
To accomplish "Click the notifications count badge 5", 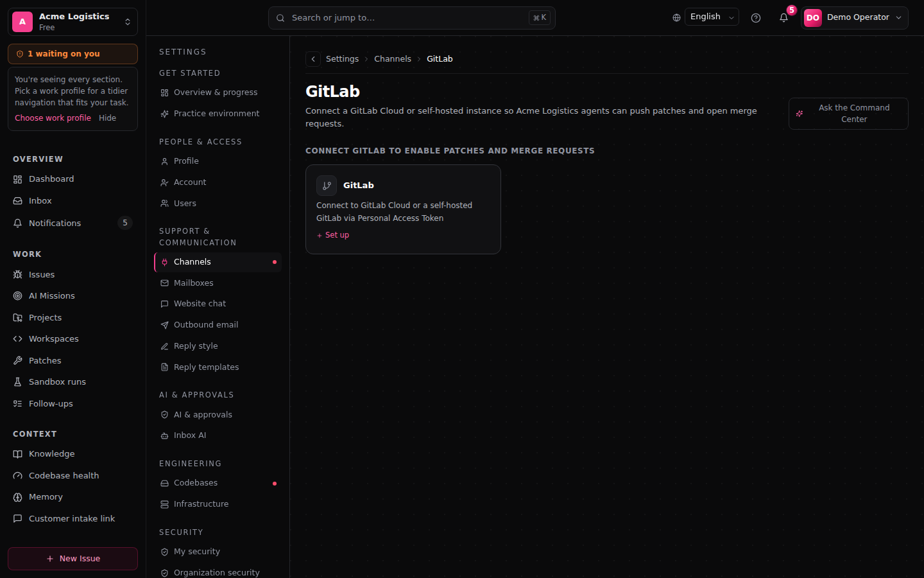I will (125, 223).
